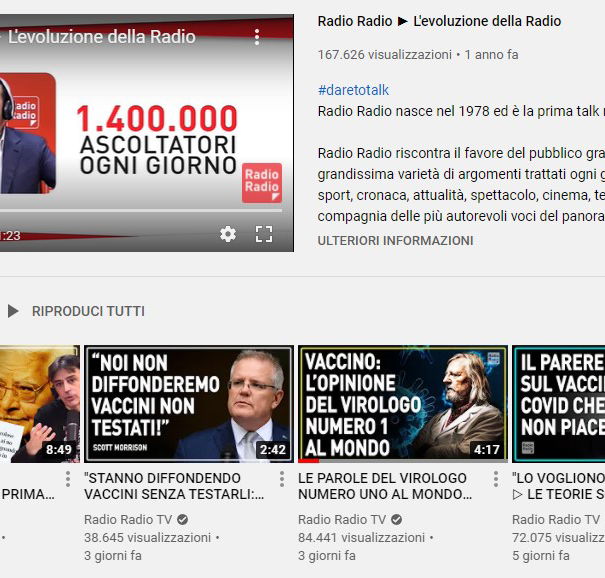Click the Radio Radio logo watermark in player
The height and width of the screenshot is (578, 605).
262,183
